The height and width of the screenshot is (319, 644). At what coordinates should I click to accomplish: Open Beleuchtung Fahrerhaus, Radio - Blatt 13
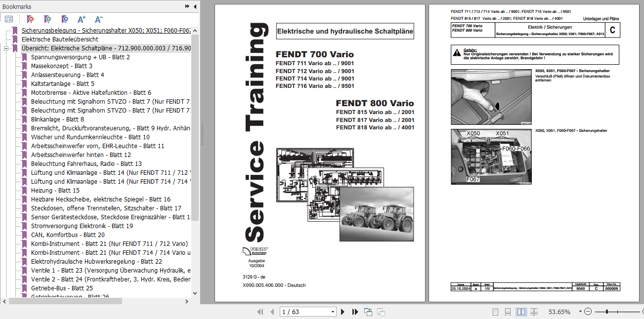coord(86,164)
